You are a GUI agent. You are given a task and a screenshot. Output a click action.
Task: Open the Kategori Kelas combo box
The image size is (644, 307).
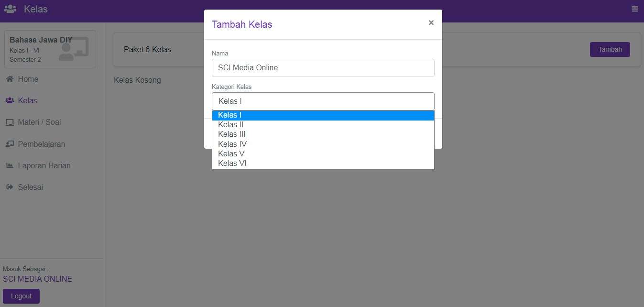click(x=323, y=101)
